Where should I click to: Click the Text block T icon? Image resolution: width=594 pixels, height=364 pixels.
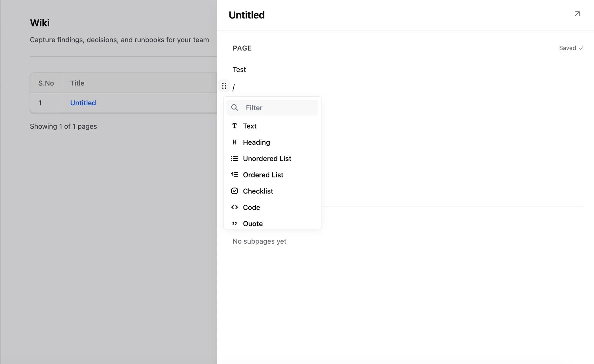coord(234,126)
